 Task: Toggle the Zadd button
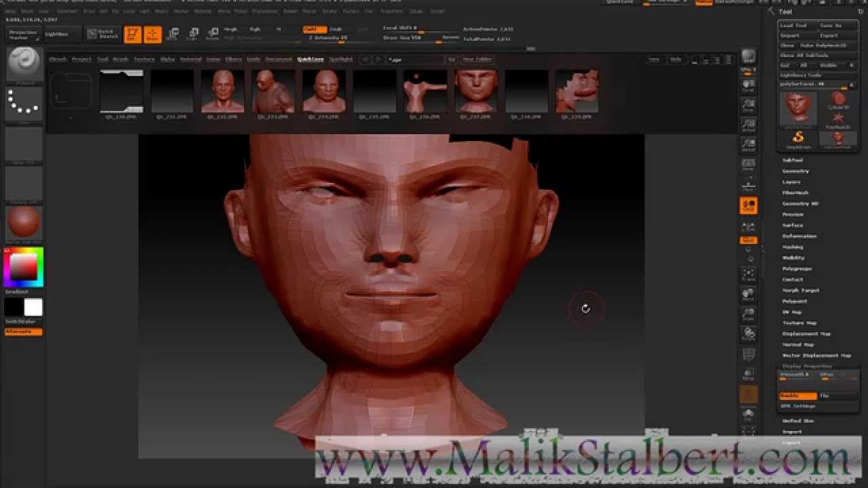(x=314, y=29)
